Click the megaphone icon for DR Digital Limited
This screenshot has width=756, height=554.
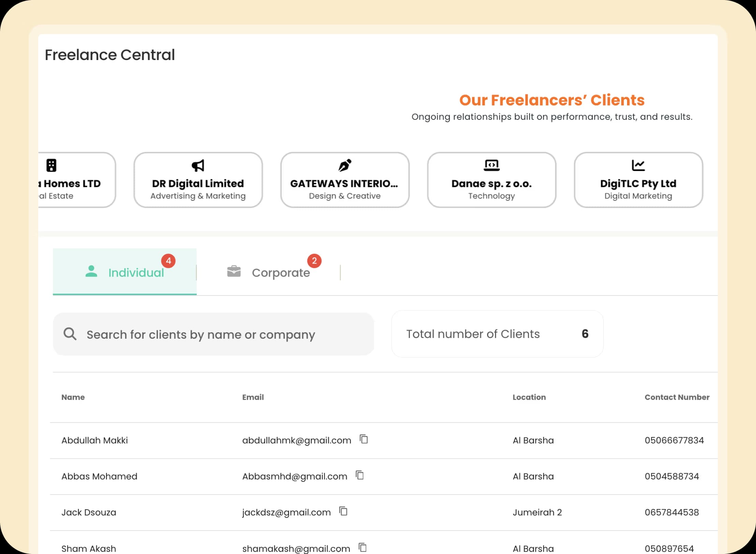198,166
